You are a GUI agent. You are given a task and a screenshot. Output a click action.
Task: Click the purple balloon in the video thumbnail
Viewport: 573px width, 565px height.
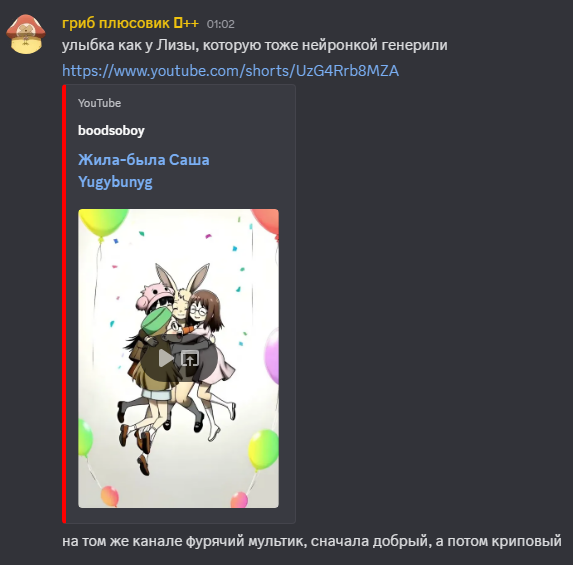click(x=272, y=356)
